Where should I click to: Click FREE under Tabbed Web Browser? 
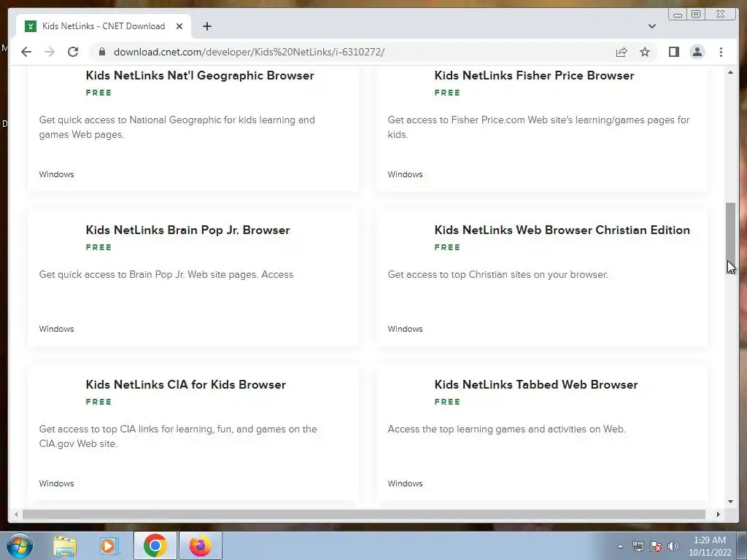point(447,402)
